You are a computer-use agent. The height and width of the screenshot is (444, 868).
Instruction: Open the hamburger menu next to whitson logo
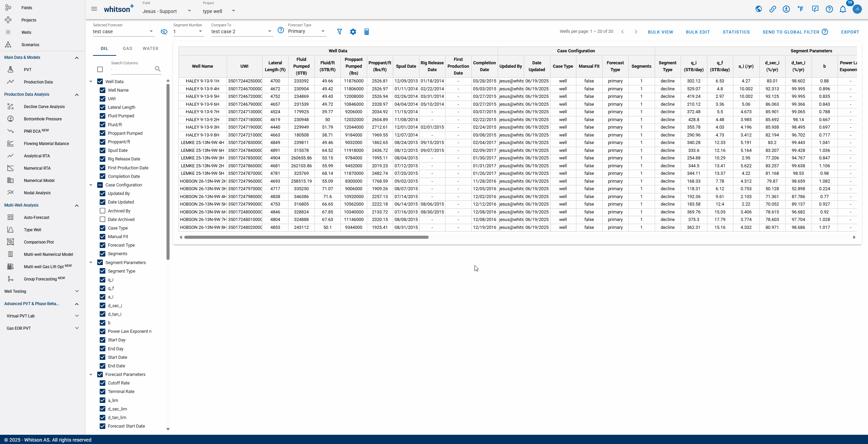click(x=94, y=9)
